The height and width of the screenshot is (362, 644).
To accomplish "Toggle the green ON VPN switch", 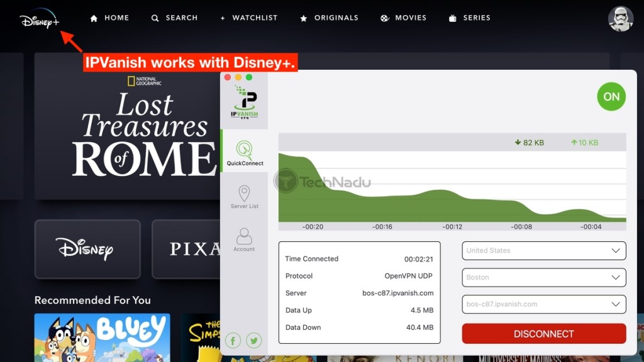I will coord(611,96).
